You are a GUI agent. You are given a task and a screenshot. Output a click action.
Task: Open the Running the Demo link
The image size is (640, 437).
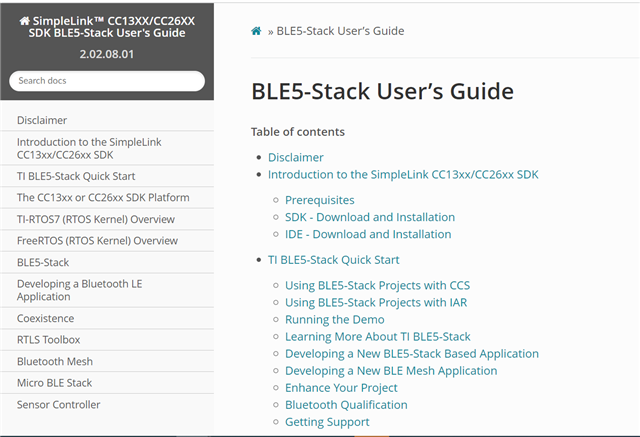pos(334,320)
